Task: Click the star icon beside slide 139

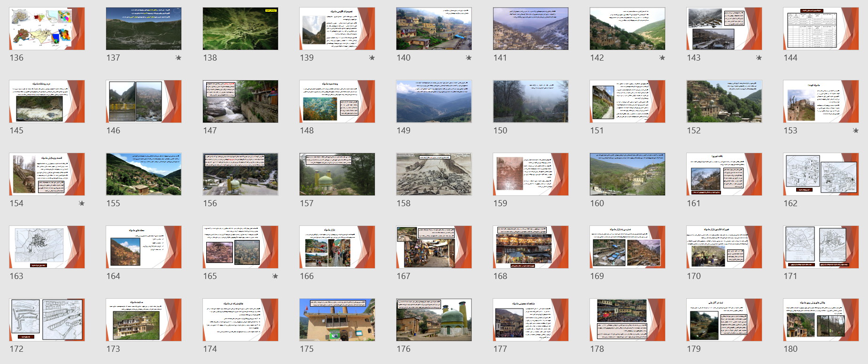Action: (372, 58)
